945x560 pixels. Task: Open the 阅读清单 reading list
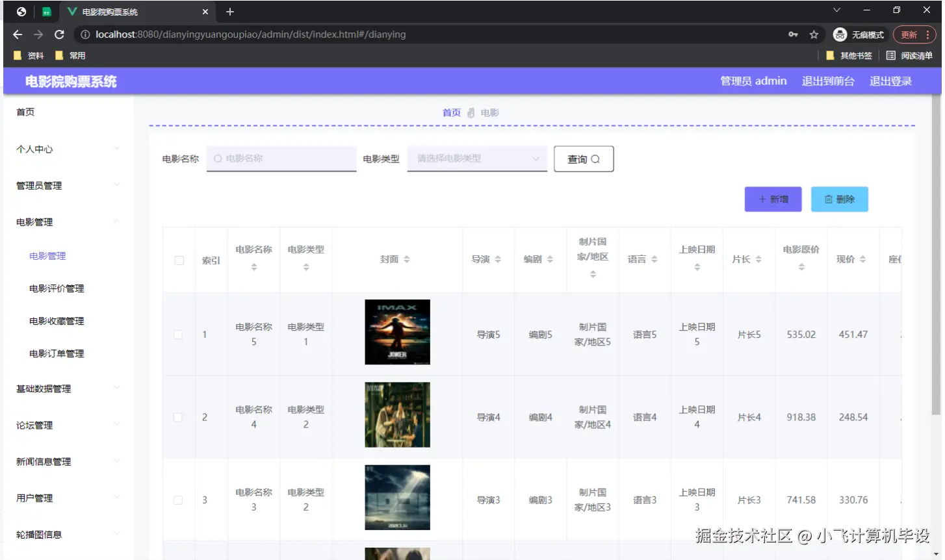pos(909,55)
